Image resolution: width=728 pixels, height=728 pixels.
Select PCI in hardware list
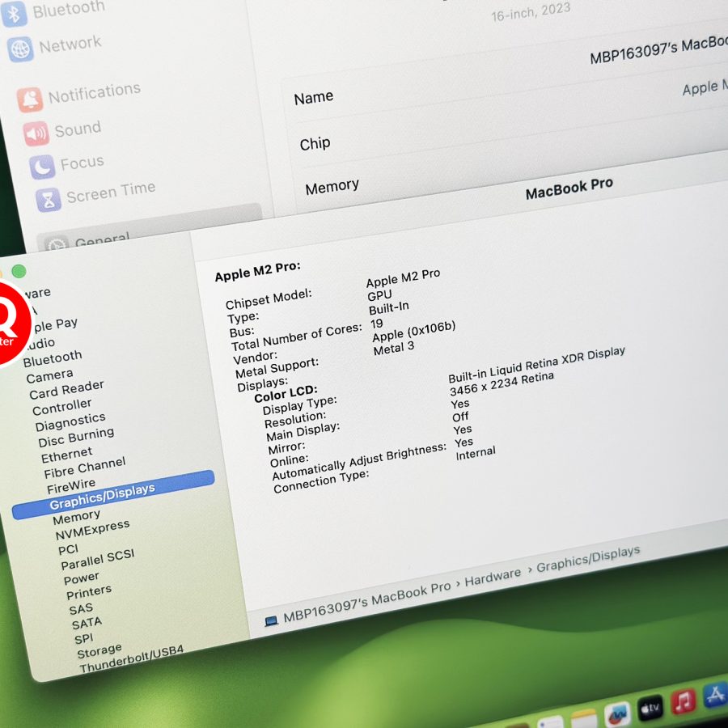(x=68, y=550)
